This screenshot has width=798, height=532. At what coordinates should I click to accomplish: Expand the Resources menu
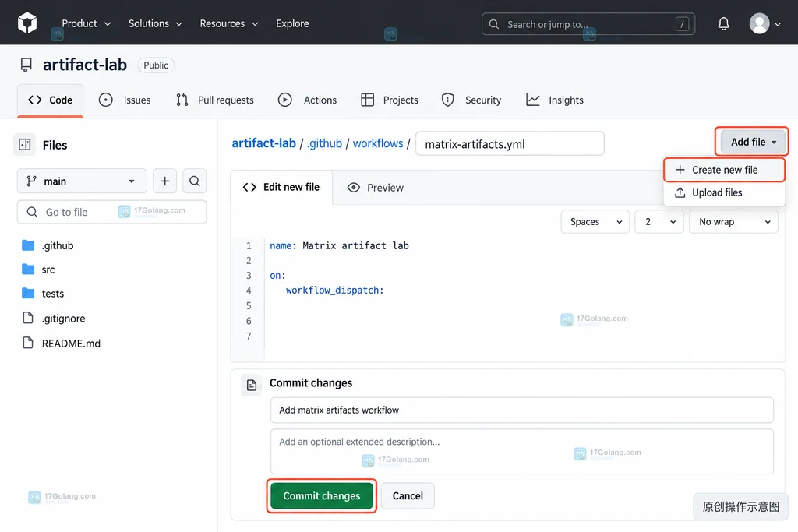(x=229, y=23)
